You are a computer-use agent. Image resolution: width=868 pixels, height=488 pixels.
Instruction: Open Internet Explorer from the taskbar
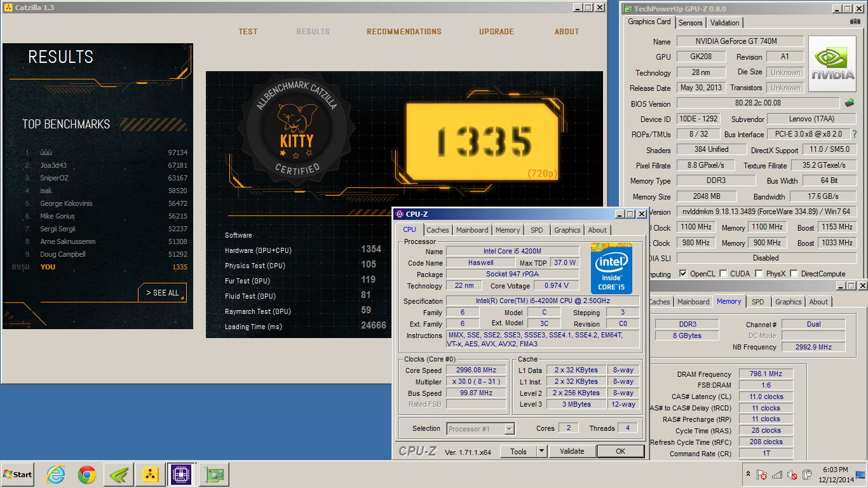click(x=56, y=475)
